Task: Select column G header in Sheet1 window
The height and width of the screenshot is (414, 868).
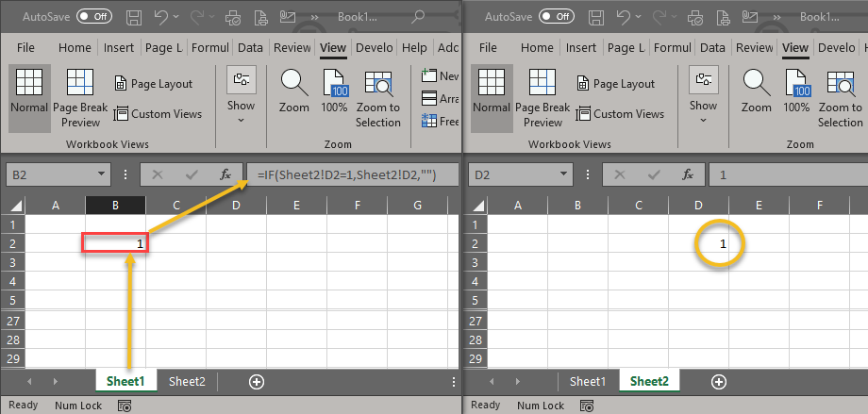Action: click(417, 206)
